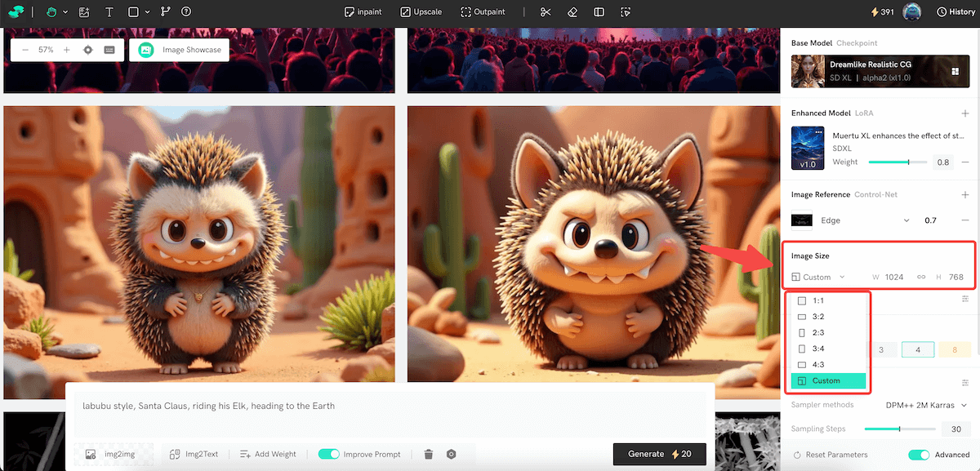Toggle the Improve Prompt switch
Screen dimensions: 980x471
click(329, 454)
